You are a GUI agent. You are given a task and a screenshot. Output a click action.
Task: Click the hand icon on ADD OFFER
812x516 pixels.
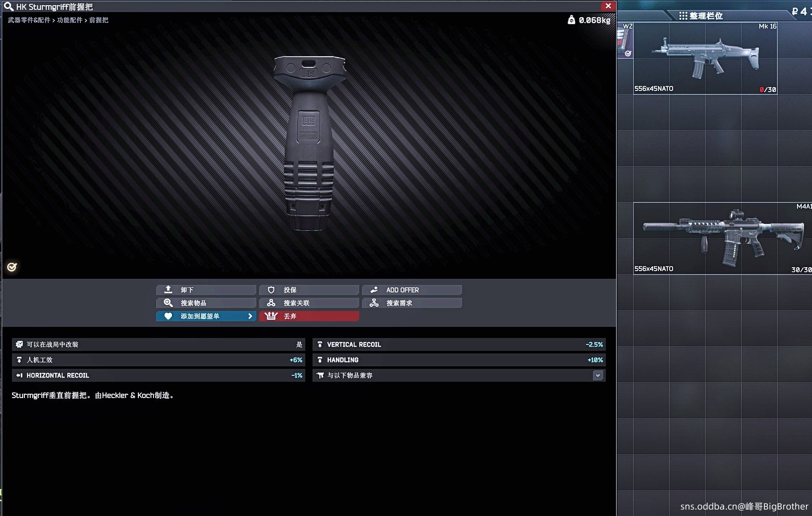tap(374, 290)
